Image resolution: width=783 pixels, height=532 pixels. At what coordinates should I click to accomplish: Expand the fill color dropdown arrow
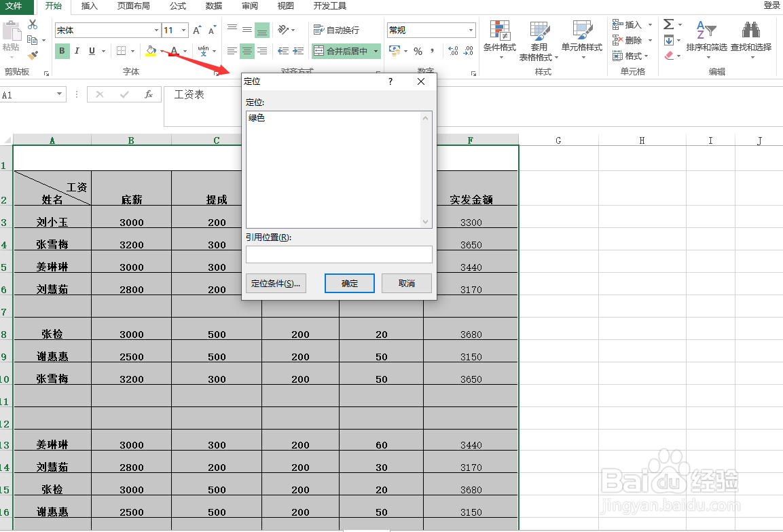(x=162, y=51)
